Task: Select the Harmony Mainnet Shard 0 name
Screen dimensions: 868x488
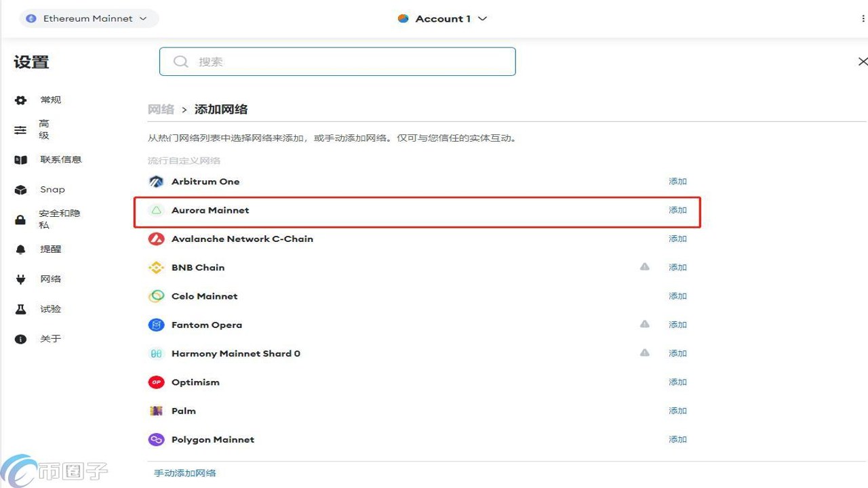Action: [236, 354]
